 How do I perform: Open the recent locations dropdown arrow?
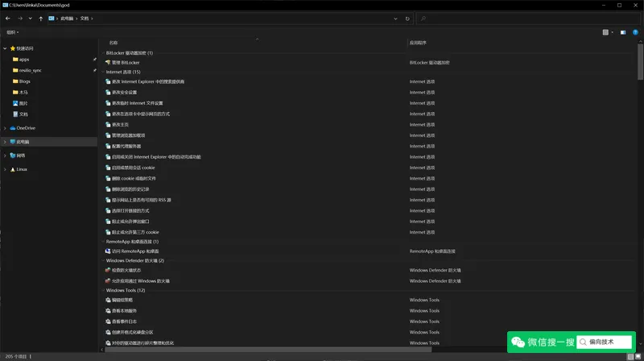pos(30,19)
